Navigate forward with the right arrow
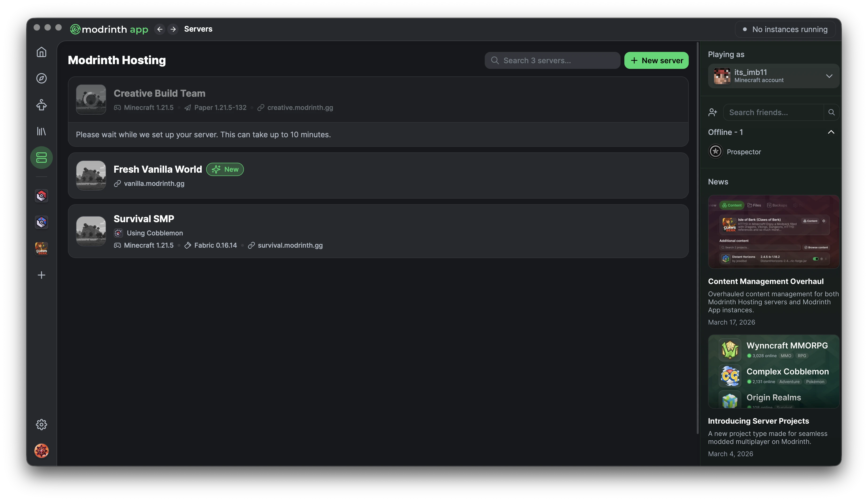This screenshot has width=868, height=501. [x=173, y=29]
